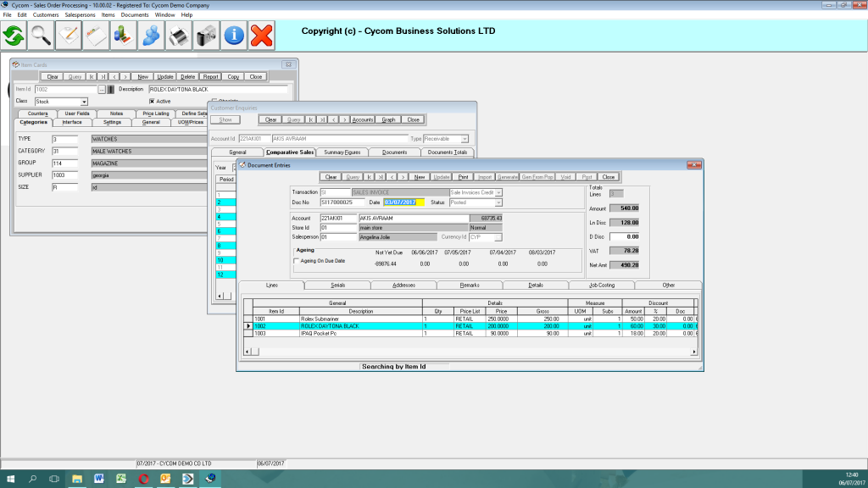Click the red X exit icon

coord(261,36)
